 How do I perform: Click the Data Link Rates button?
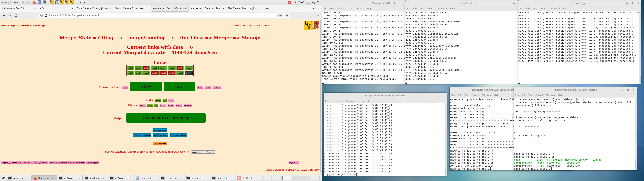click(160, 143)
